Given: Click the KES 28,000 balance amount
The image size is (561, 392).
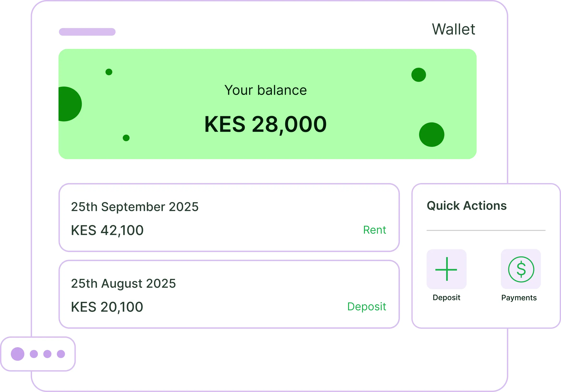Looking at the screenshot, I should point(265,124).
